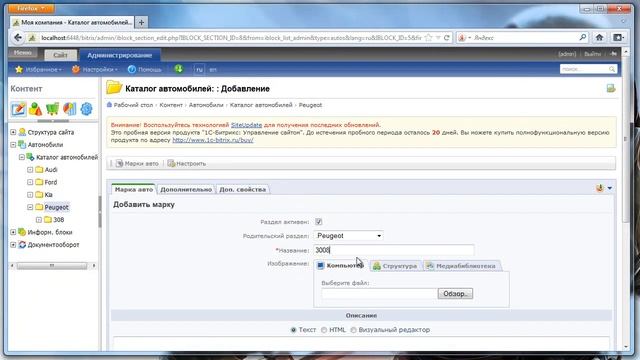Open the Analytics pie chart icon

tap(69, 109)
